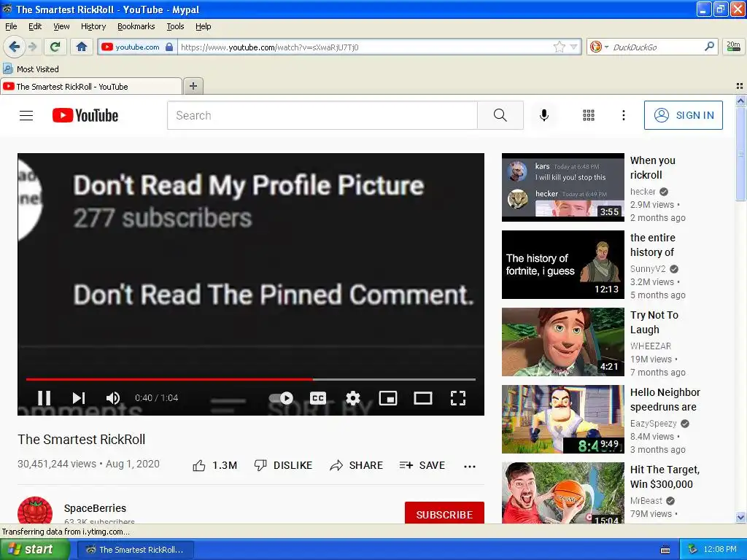Open the History menu
Screen dimensions: 747x560
pos(93,26)
